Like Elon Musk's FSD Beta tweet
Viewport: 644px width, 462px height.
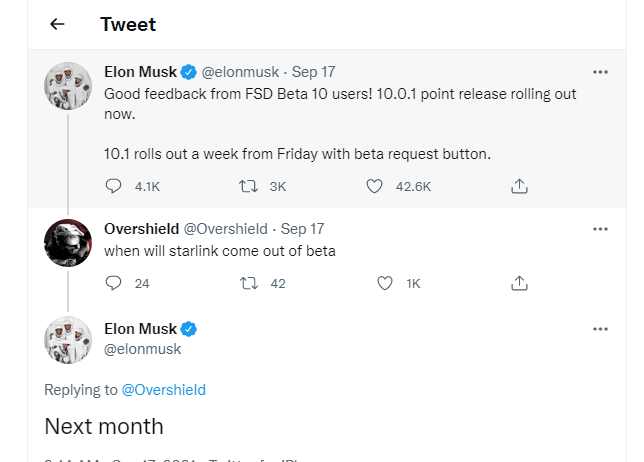coord(374,186)
